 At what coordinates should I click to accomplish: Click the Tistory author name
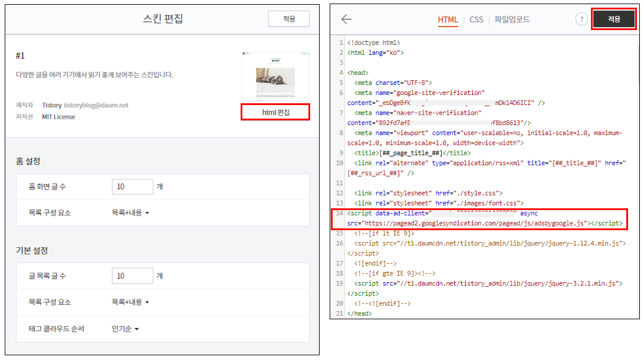click(52, 105)
